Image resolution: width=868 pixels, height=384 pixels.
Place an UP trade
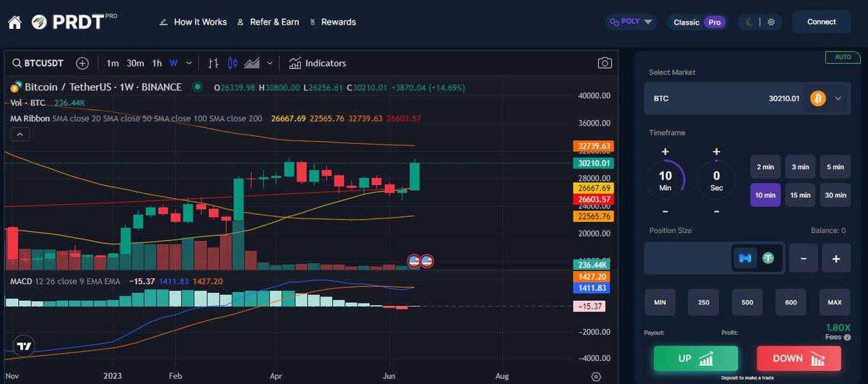click(696, 358)
